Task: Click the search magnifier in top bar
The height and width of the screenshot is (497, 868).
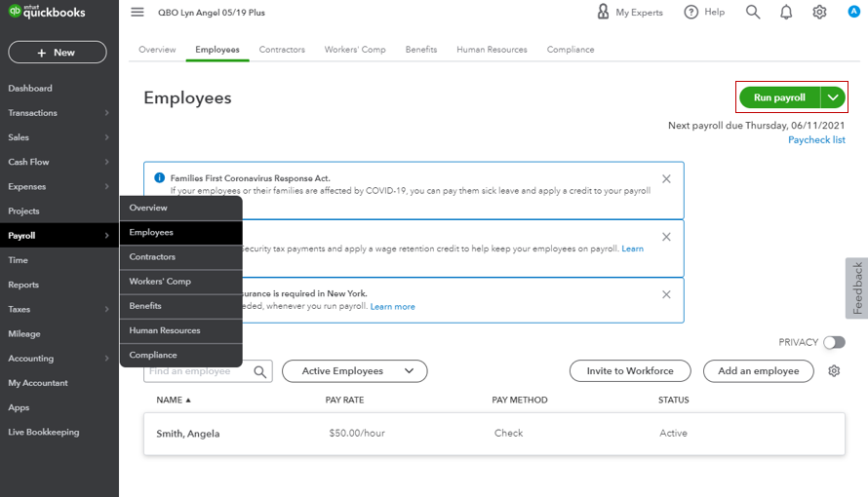Action: (x=753, y=13)
